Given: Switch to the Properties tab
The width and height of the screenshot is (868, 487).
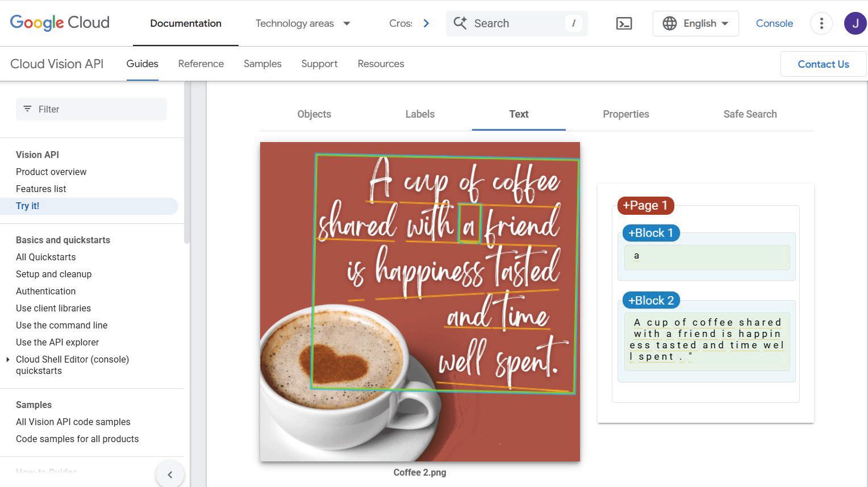Looking at the screenshot, I should click(x=626, y=114).
